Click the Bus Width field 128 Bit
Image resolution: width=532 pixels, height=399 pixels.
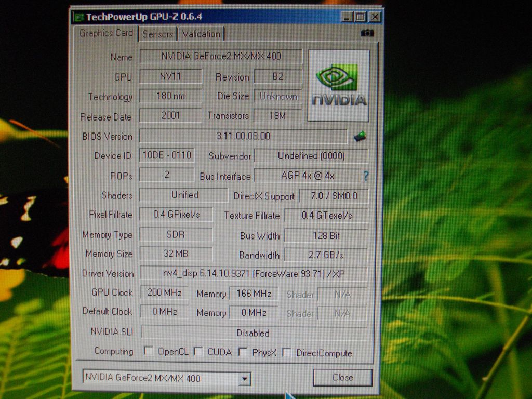point(326,235)
